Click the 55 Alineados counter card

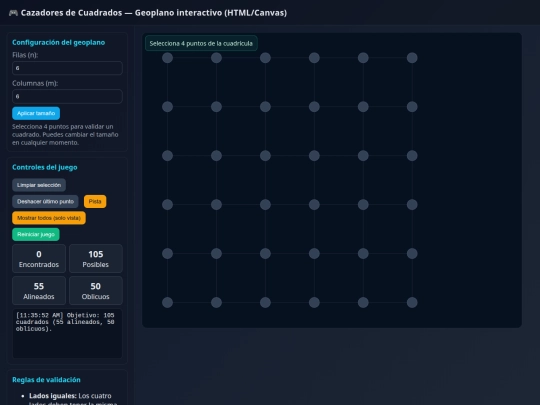(x=39, y=291)
